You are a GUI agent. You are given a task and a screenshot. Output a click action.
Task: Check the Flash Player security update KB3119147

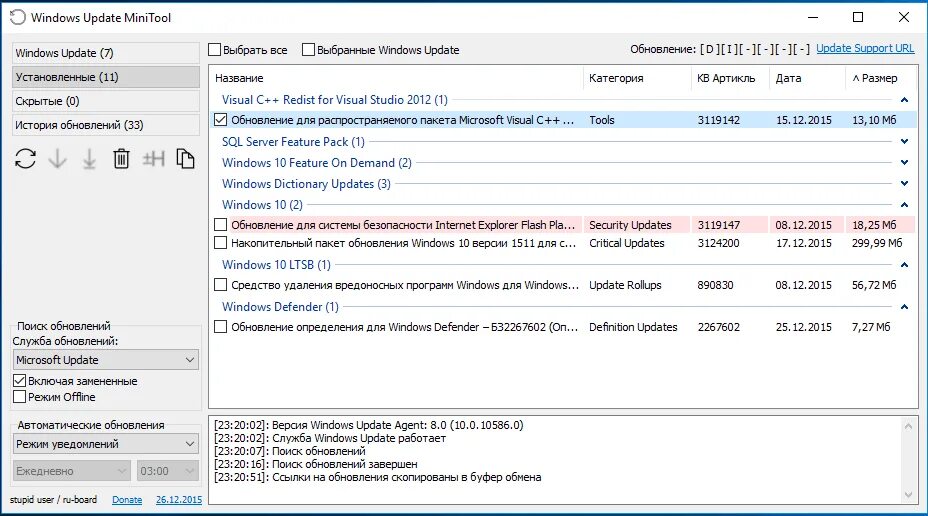(220, 225)
